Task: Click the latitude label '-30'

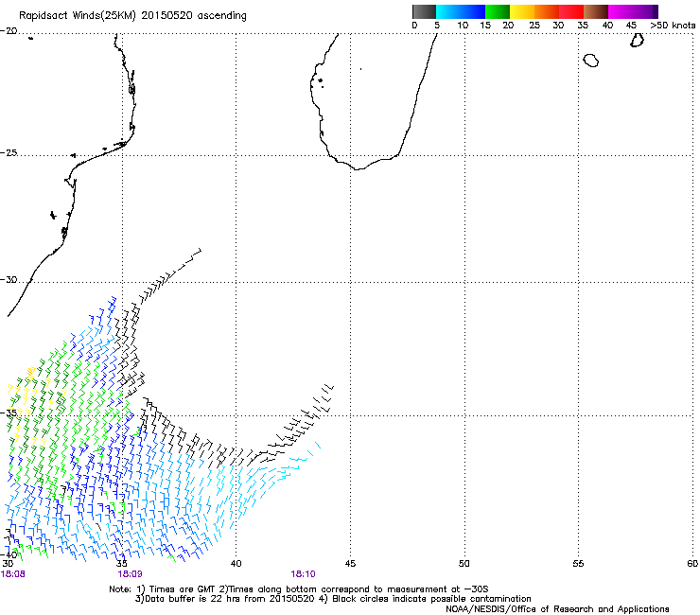Action: [x=9, y=279]
